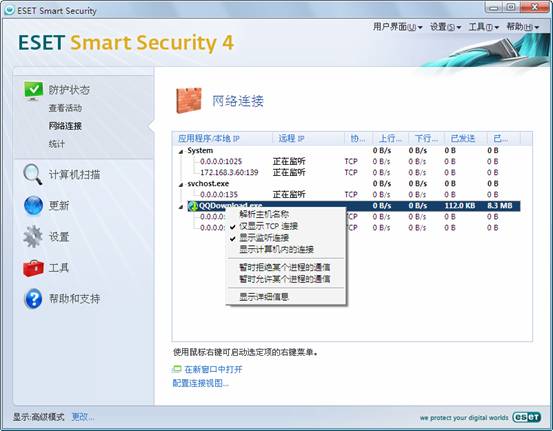Enable '显示计算机内的连接' menu option
This screenshot has height=431, width=553.
pos(276,249)
